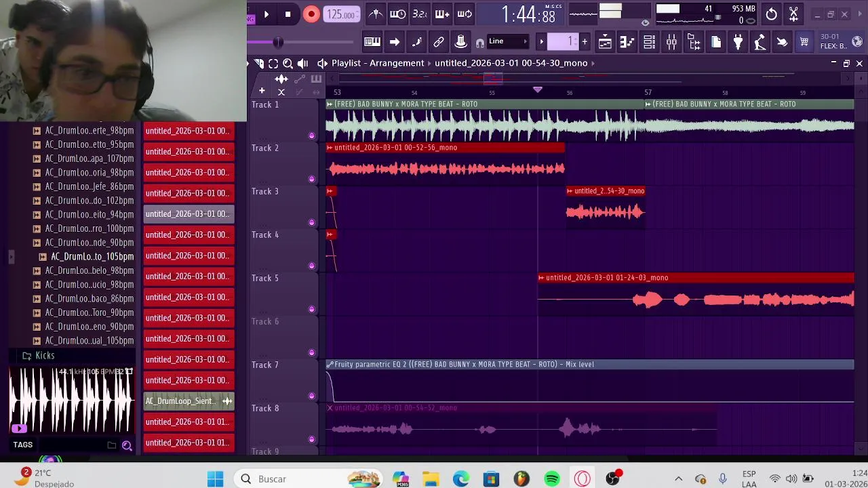The image size is (868, 488).
Task: Open the Mixer icon
Action: pos(671,42)
